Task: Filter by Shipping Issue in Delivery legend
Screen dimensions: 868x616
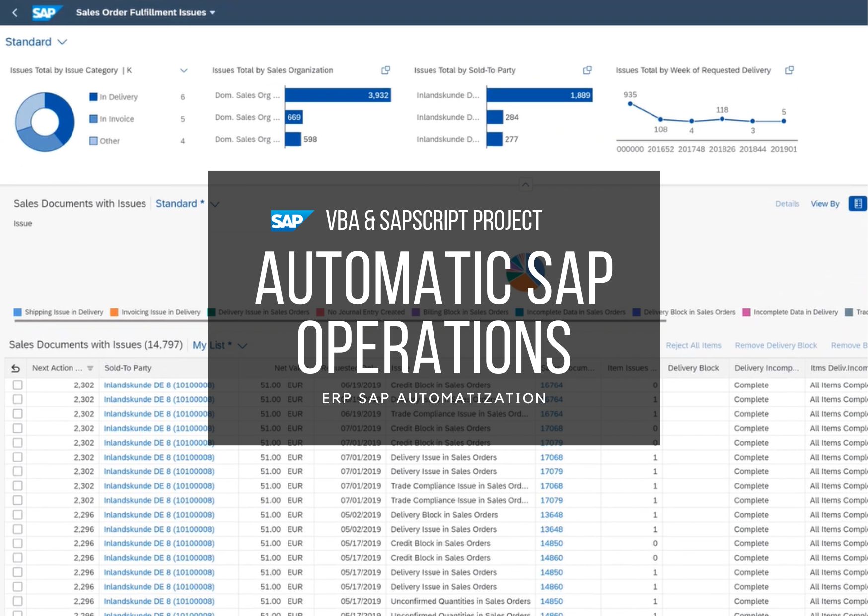Action: 59,312
